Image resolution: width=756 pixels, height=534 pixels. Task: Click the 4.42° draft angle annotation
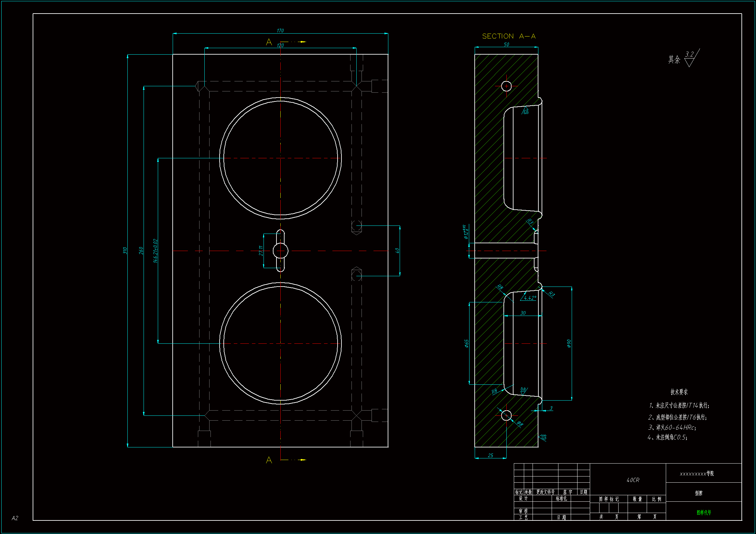(x=530, y=298)
